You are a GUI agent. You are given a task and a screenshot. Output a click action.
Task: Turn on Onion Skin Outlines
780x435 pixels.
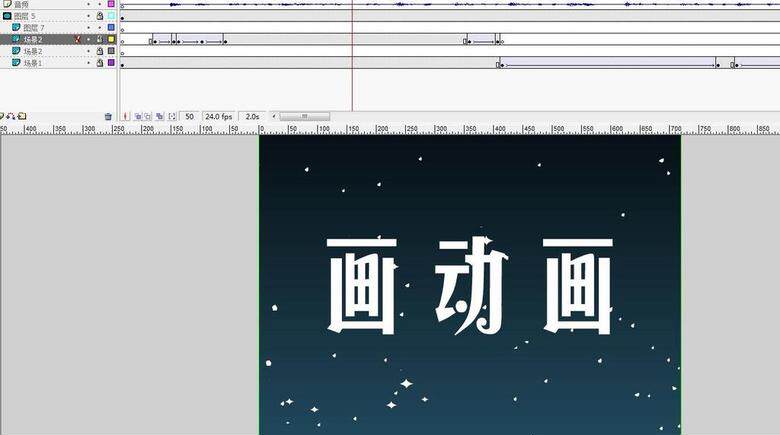(148, 116)
